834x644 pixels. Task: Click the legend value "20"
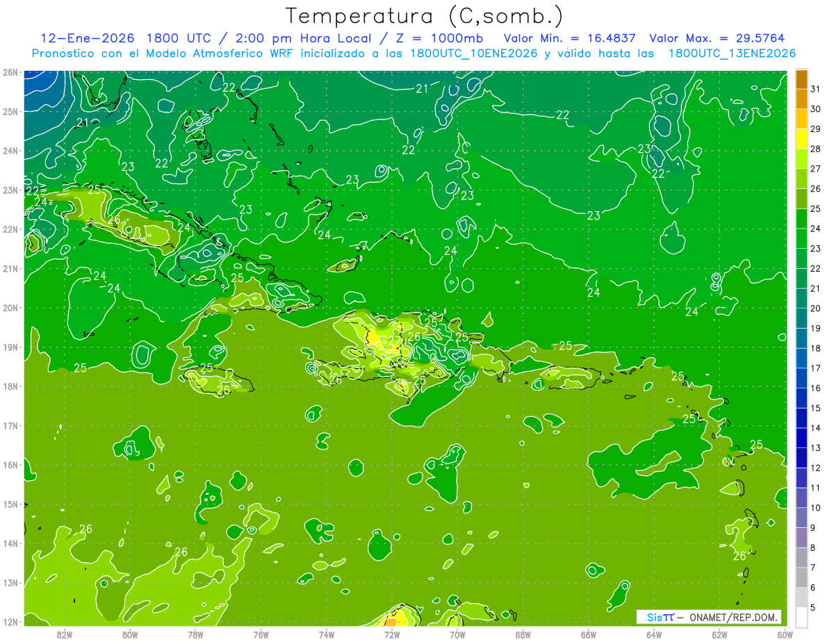tap(816, 308)
